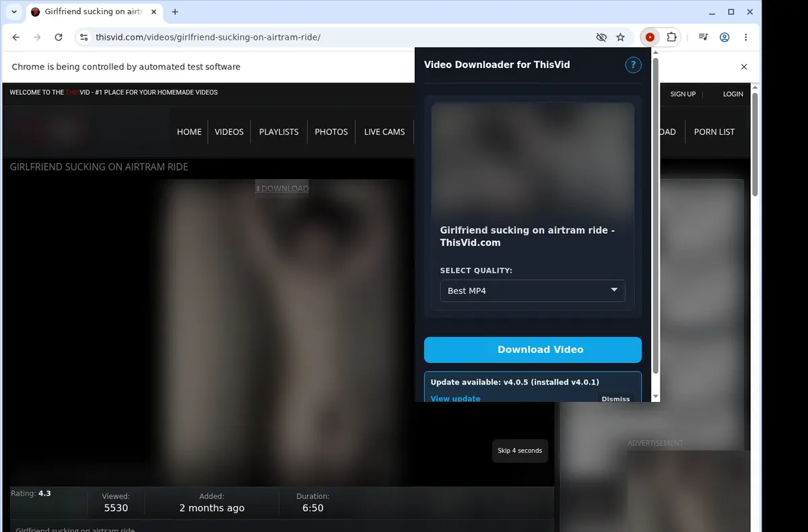Screen dimensions: 808x532
Task: Open the media control icon in toolbar
Action: 703,38
